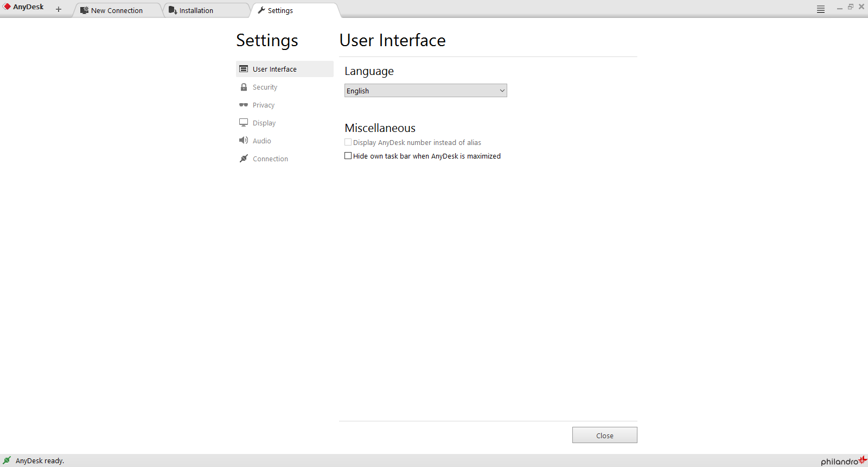The width and height of the screenshot is (868, 467).
Task: Click the User Interface sidebar icon
Action: pyautogui.click(x=244, y=69)
